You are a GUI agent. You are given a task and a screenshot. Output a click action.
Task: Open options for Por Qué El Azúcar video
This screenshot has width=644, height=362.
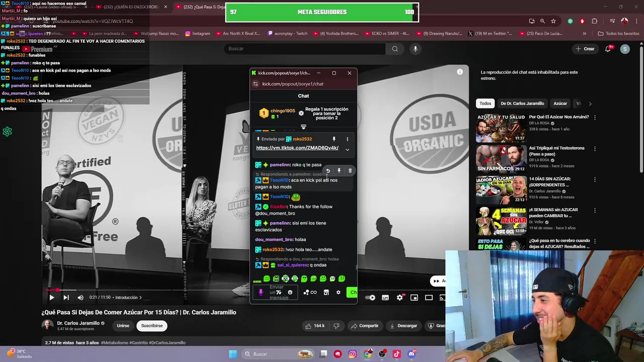click(595, 117)
